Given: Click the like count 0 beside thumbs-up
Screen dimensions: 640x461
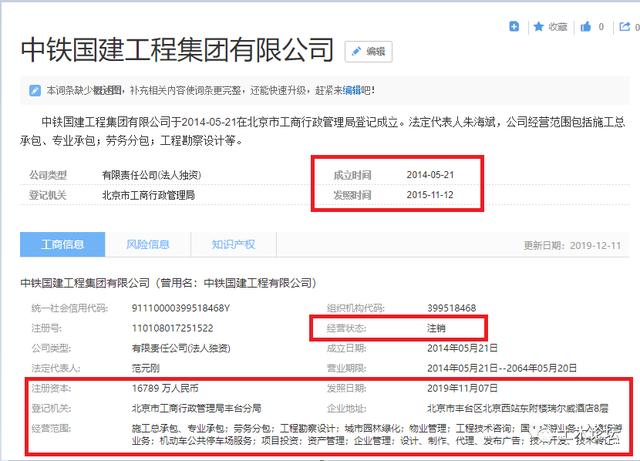Looking at the screenshot, I should tap(601, 27).
